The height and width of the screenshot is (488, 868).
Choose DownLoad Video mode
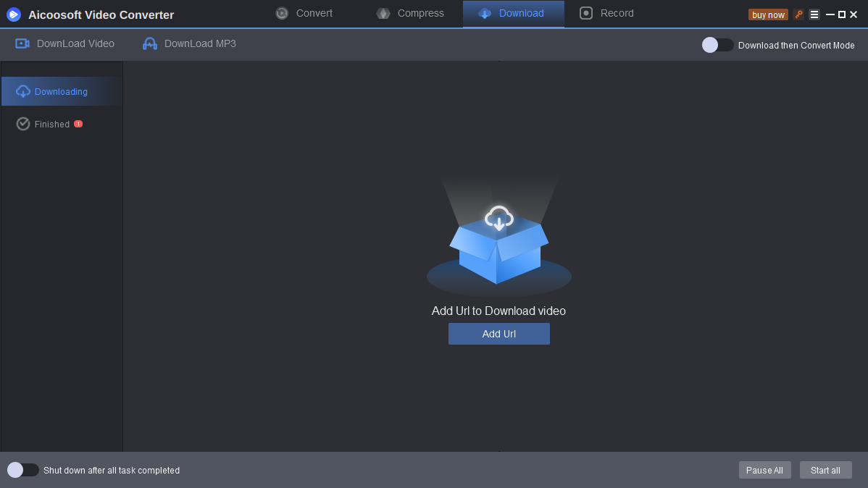click(64, 43)
